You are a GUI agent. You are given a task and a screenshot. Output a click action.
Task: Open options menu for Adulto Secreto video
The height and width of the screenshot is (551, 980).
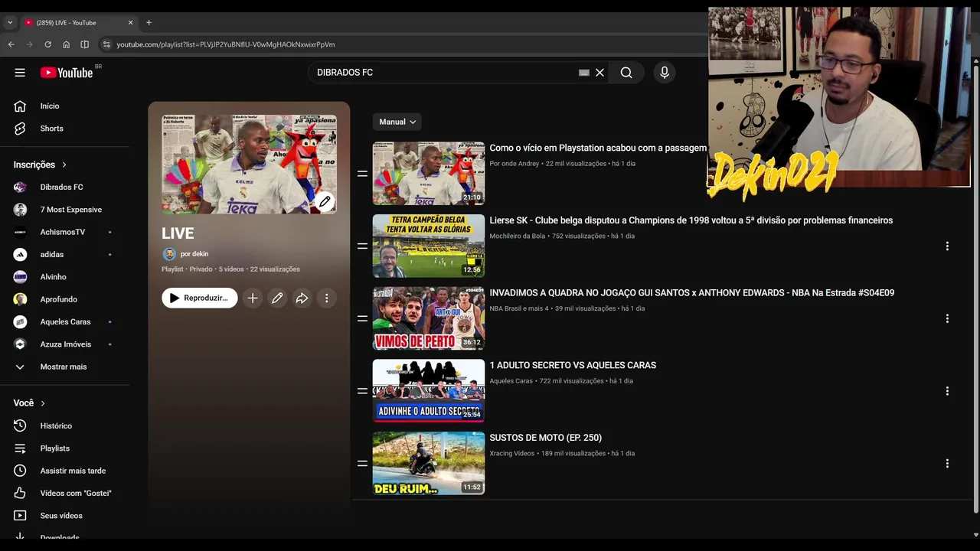click(947, 391)
